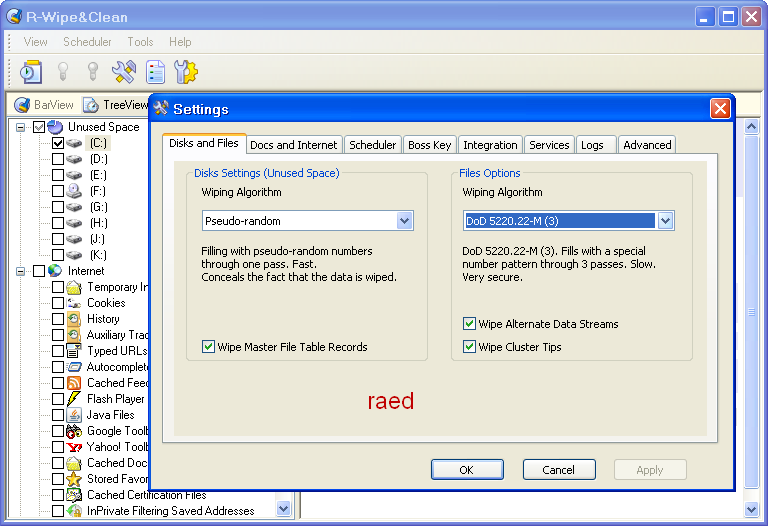768x526 pixels.
Task: Open the View menu
Action: [35, 42]
